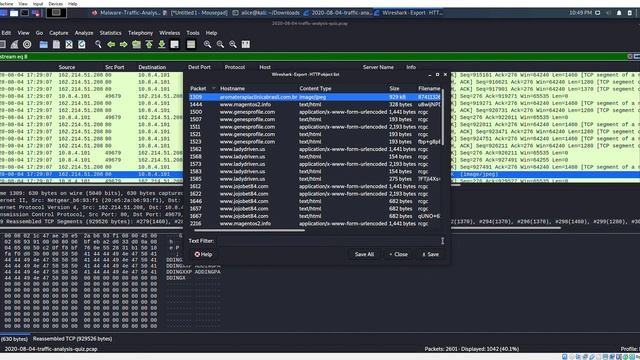Viewport: 640px width, 360px height.
Task: Open the Wireless menu
Action: (x=169, y=33)
